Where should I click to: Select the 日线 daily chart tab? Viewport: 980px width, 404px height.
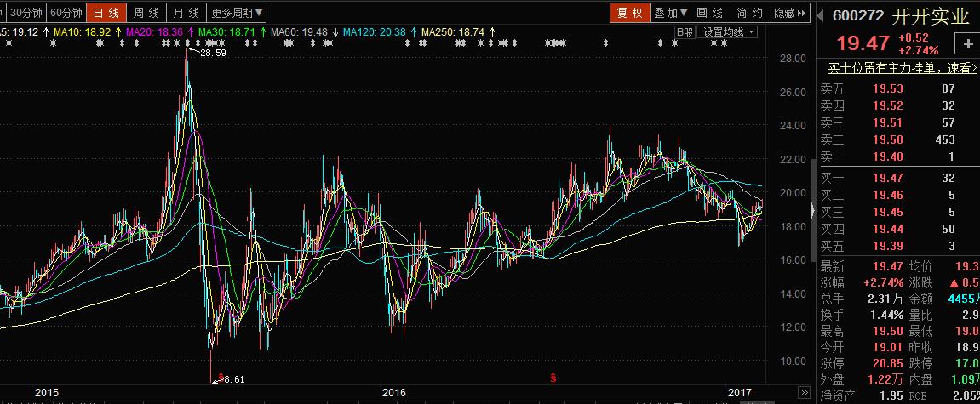[x=106, y=13]
